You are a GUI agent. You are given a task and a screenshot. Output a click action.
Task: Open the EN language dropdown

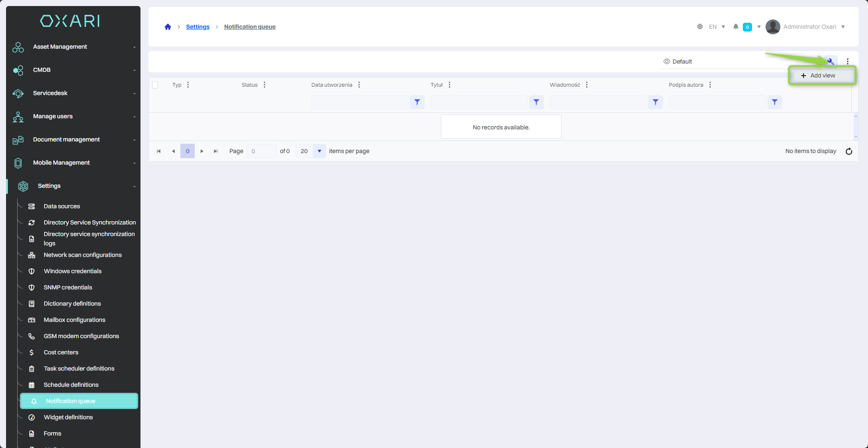[717, 27]
